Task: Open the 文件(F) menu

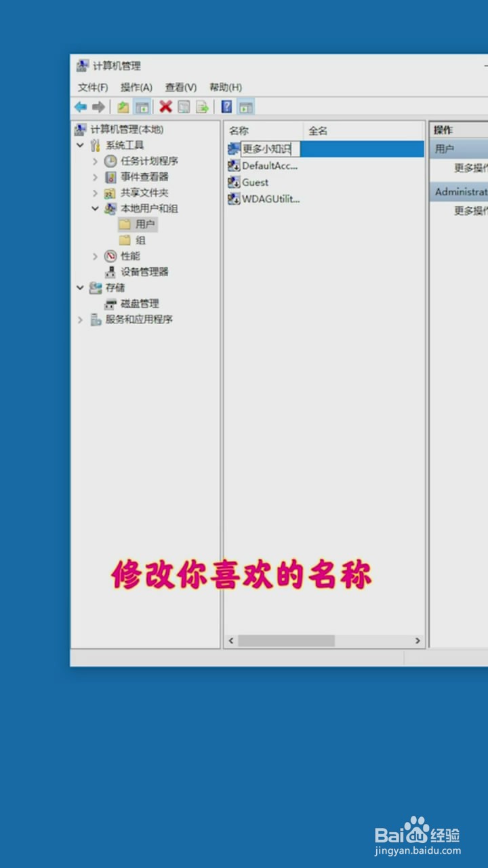Action: pos(93,87)
